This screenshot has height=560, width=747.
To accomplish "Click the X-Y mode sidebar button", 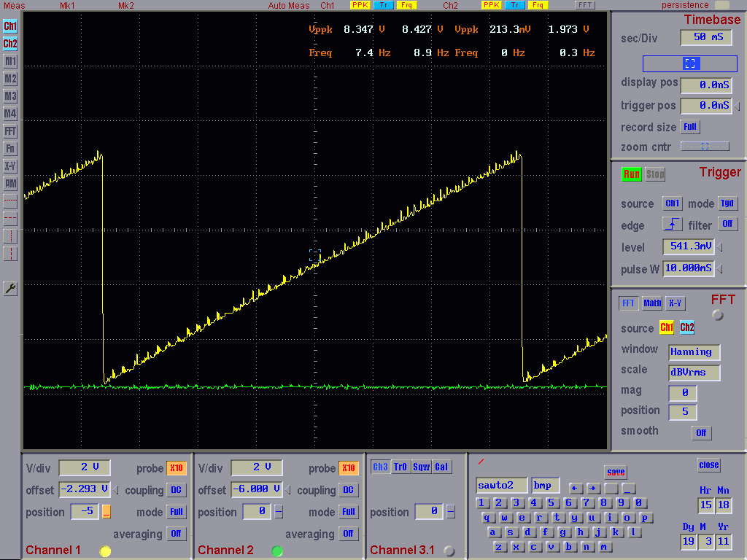I will (x=10, y=166).
